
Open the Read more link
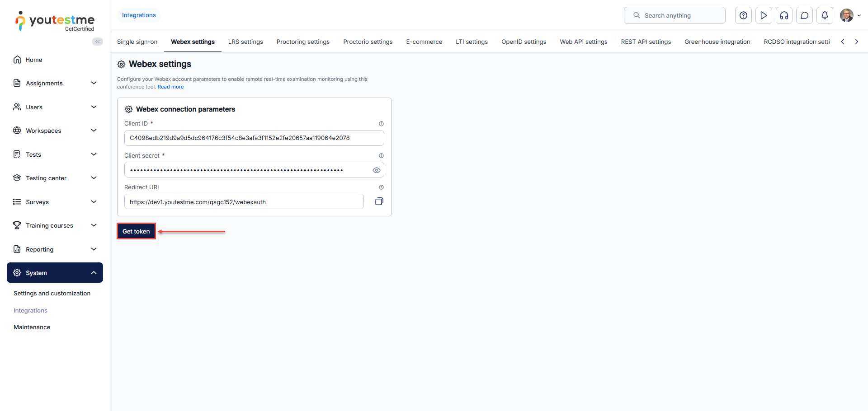[x=170, y=87]
